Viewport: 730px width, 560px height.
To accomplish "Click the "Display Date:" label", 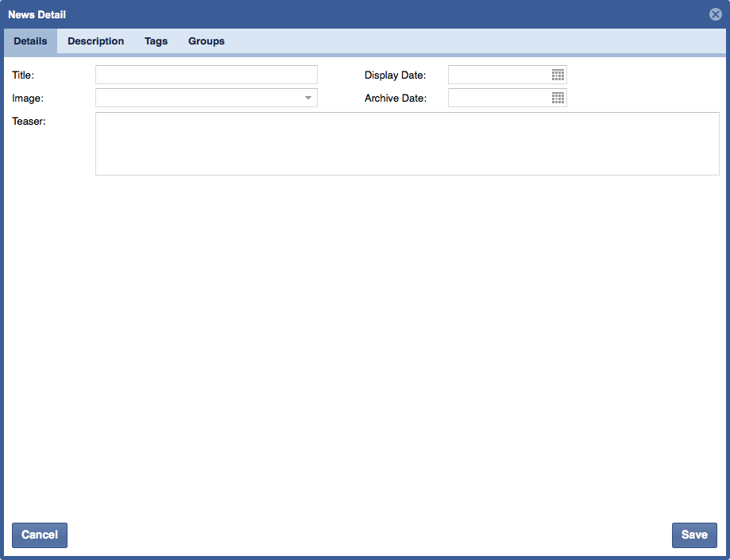I will (395, 75).
